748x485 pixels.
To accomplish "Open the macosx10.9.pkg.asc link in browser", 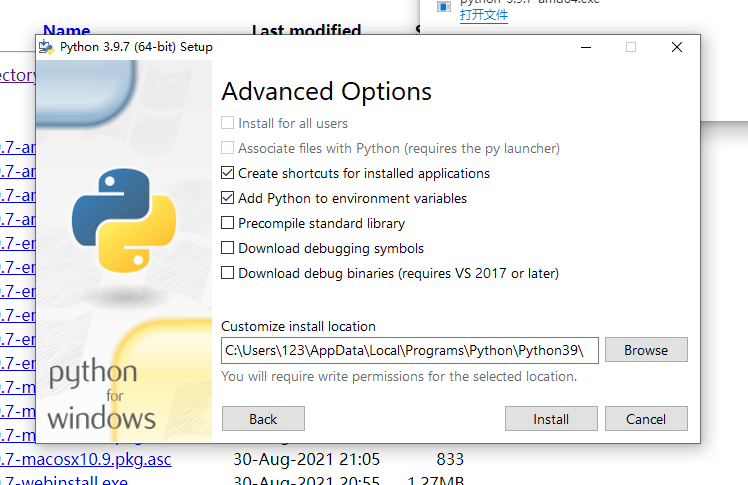I will click(x=85, y=459).
